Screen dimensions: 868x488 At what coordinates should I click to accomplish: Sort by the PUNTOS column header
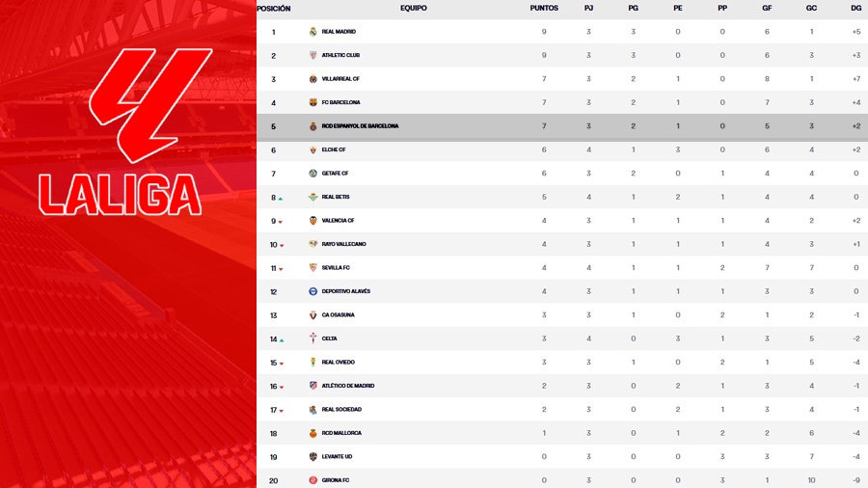[x=544, y=8]
